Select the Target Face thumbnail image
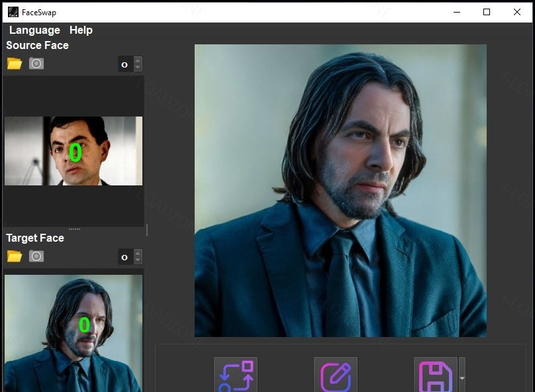This screenshot has width=535, height=392. click(x=73, y=333)
